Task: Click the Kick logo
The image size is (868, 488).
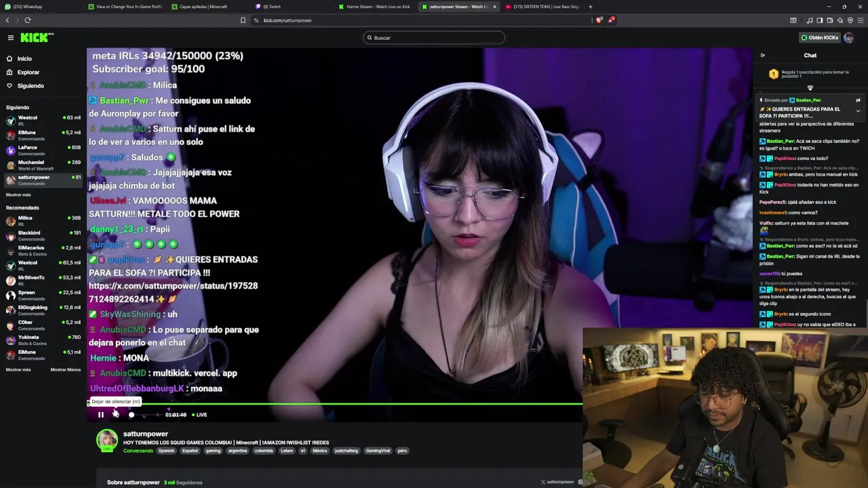Action: [x=37, y=38]
